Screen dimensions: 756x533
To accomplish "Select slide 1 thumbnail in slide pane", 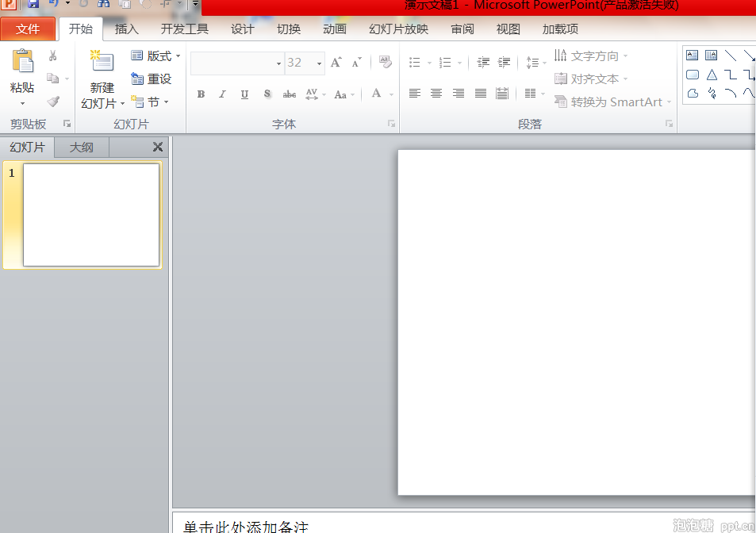I will (x=91, y=214).
